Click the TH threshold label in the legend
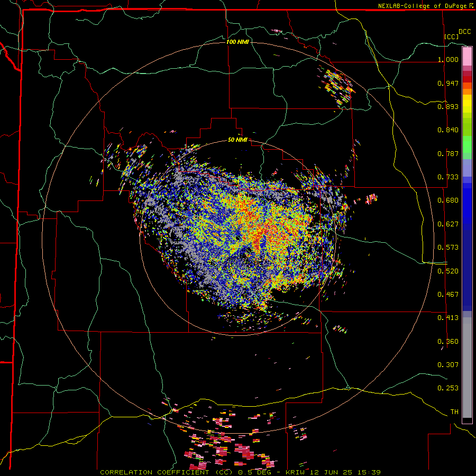Screen dimensions: 476x476 point(454,412)
